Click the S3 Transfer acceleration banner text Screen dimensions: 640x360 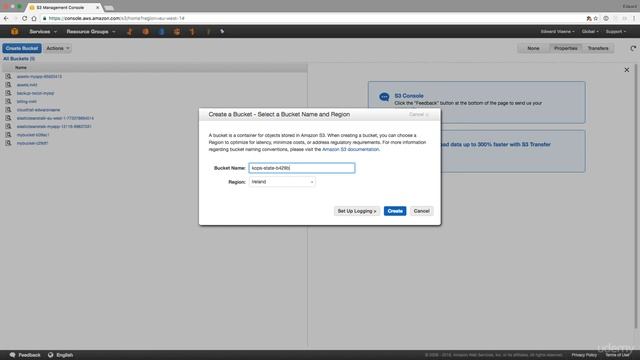(496, 144)
